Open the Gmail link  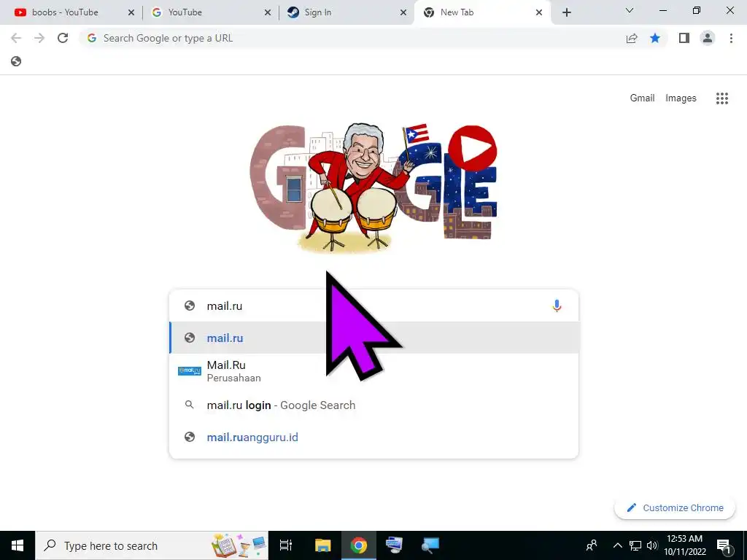coord(642,98)
